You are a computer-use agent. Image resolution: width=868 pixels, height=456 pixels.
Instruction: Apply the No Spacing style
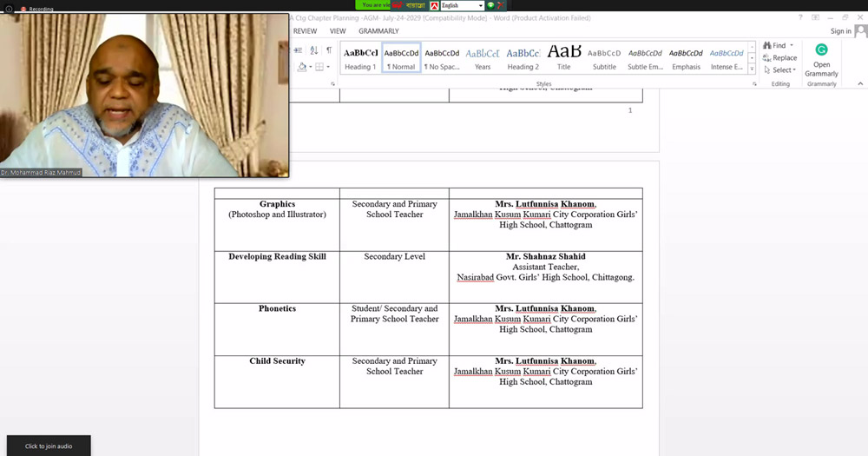(x=442, y=58)
